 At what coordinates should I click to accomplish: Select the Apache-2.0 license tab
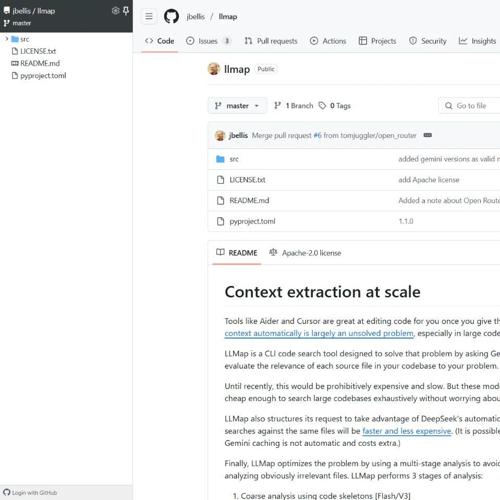(305, 253)
